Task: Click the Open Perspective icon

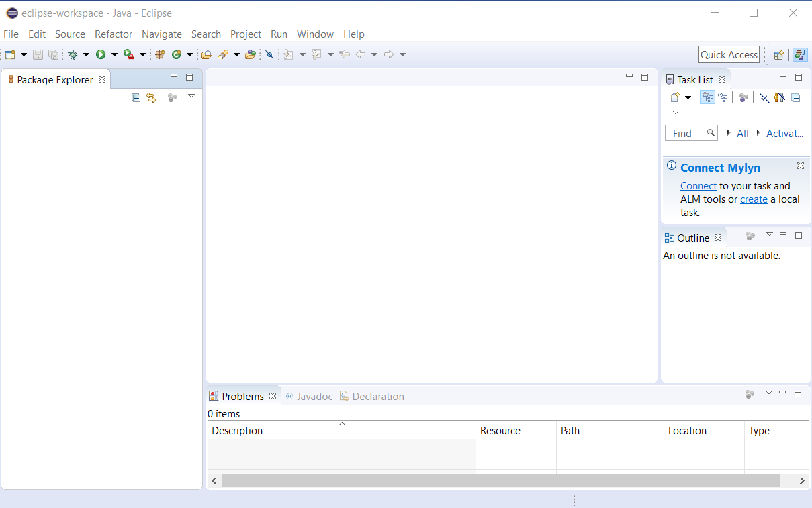Action: 779,54
